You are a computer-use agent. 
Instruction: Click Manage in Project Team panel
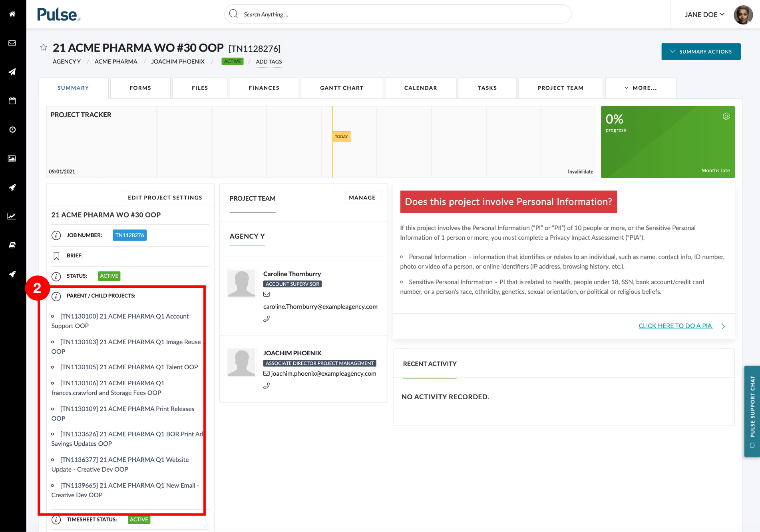[x=362, y=197]
